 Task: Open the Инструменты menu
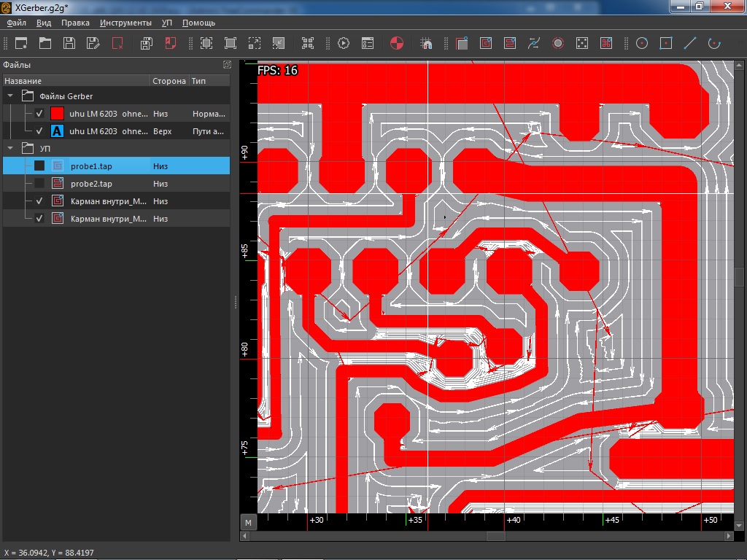[x=125, y=23]
